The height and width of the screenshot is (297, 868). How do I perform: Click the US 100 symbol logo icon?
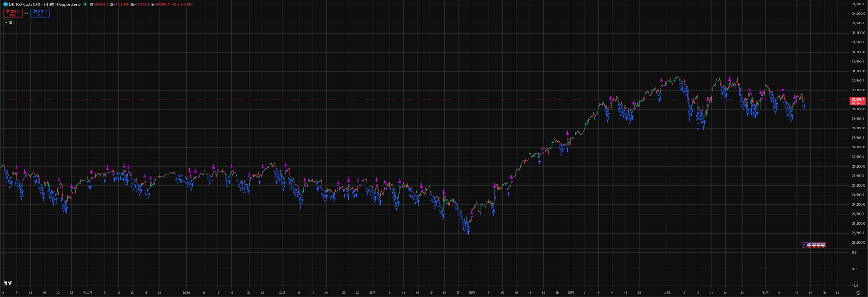(5, 5)
